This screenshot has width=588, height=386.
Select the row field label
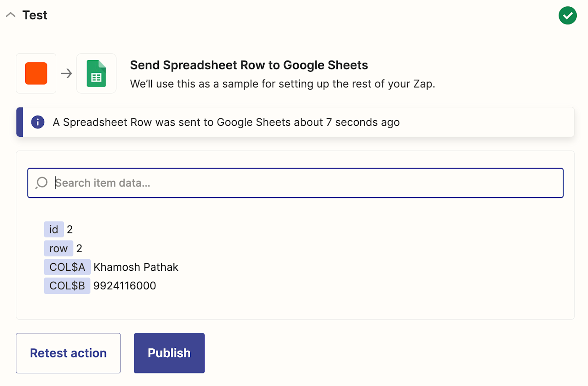[x=58, y=249]
